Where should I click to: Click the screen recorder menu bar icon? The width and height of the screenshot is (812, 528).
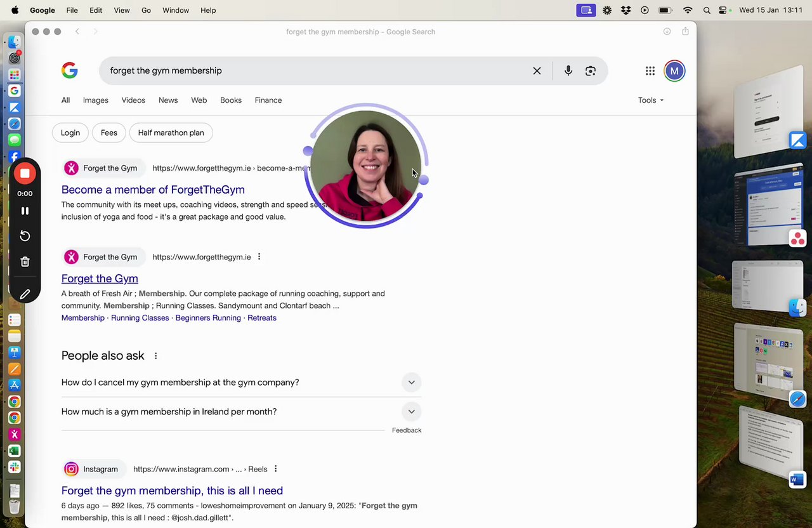(x=586, y=10)
